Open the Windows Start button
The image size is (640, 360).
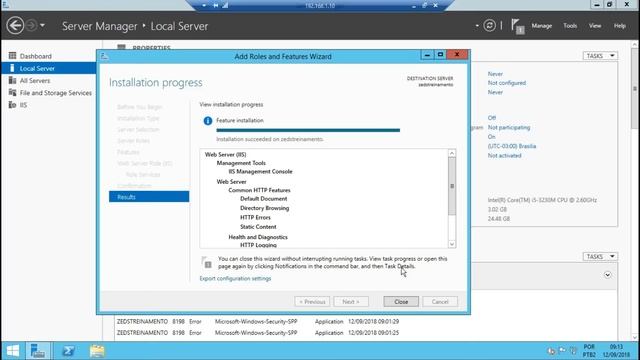pos(13,351)
